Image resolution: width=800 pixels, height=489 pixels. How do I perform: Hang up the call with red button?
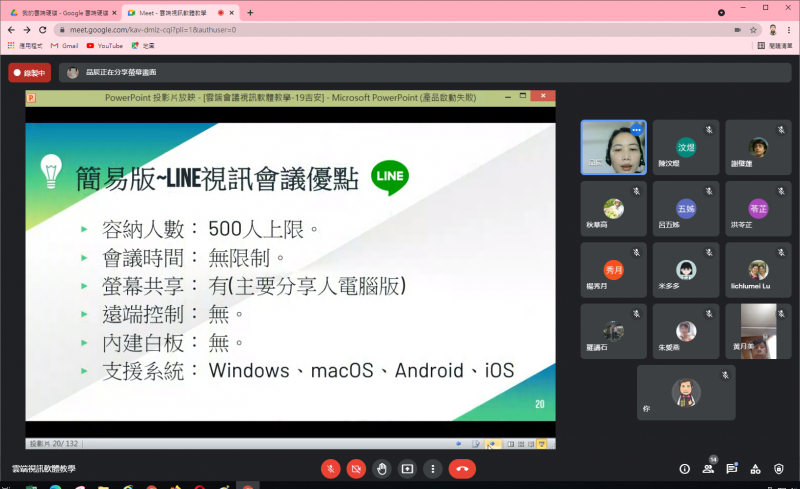[462, 469]
